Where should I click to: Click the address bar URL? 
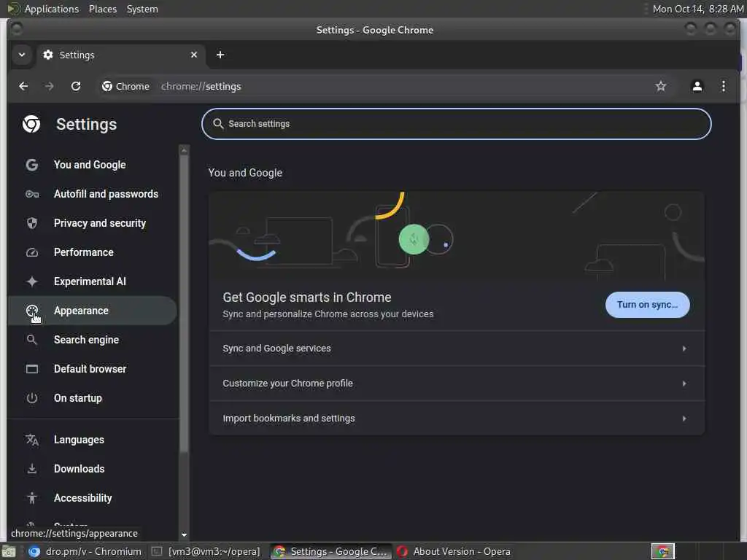point(201,86)
